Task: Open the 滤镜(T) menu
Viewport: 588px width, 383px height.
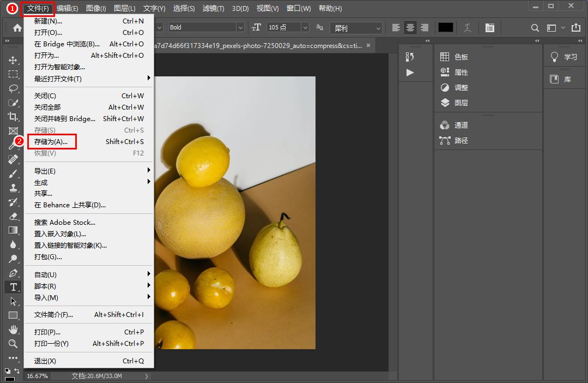Action: (213, 8)
